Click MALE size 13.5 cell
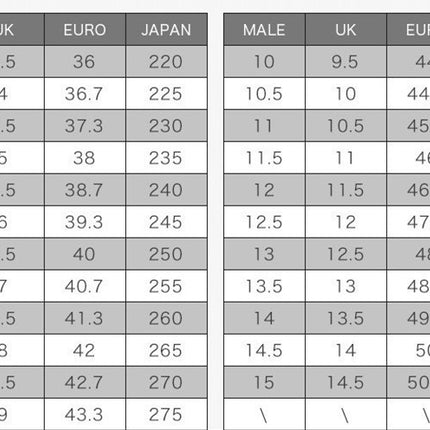 [264, 286]
